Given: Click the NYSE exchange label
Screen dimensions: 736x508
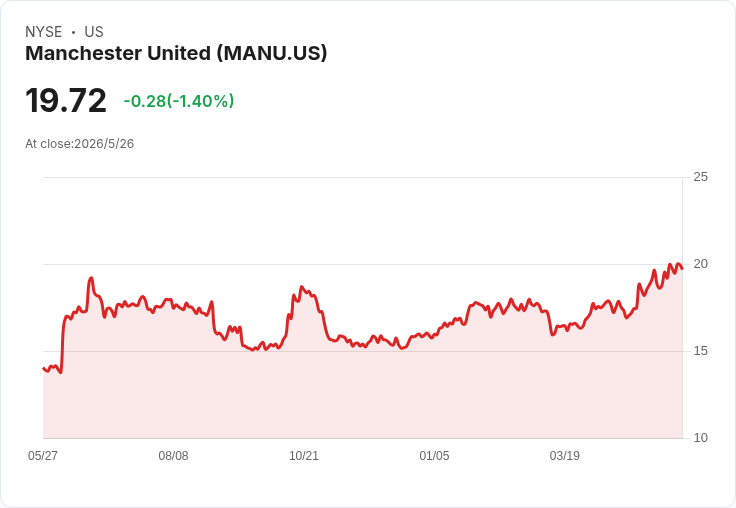Looking at the screenshot, I should pyautogui.click(x=44, y=32).
